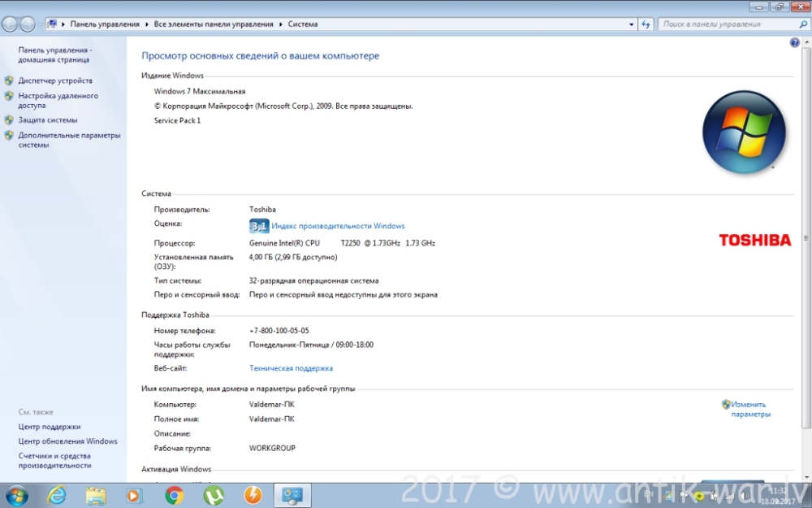The image size is (812, 508).
Task: Open the 'Диспетчер устройств' link
Action: click(55, 80)
